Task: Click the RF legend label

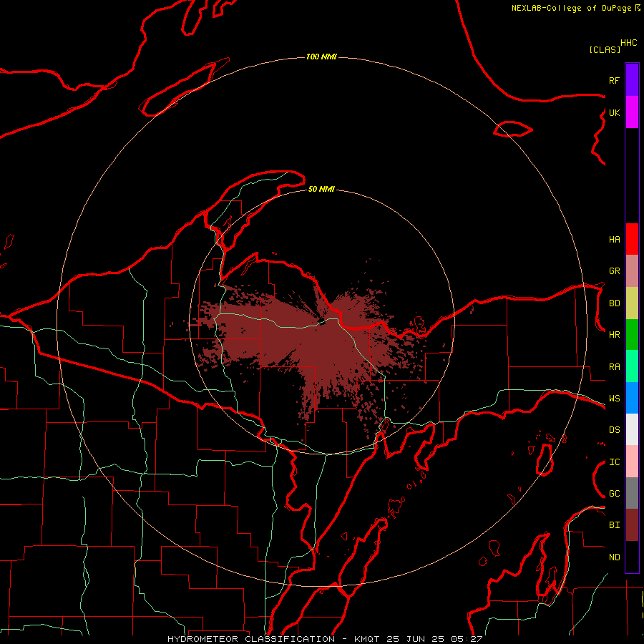Action: 614,80
